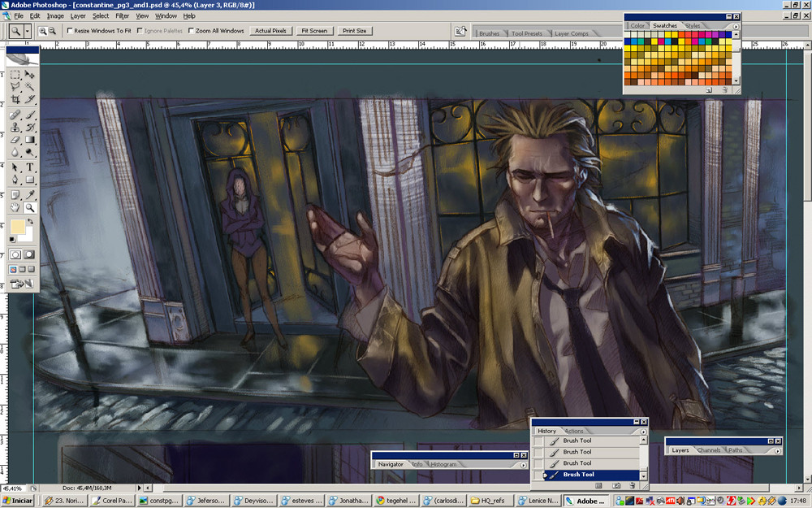Select the Clone Stamp tool

point(15,127)
